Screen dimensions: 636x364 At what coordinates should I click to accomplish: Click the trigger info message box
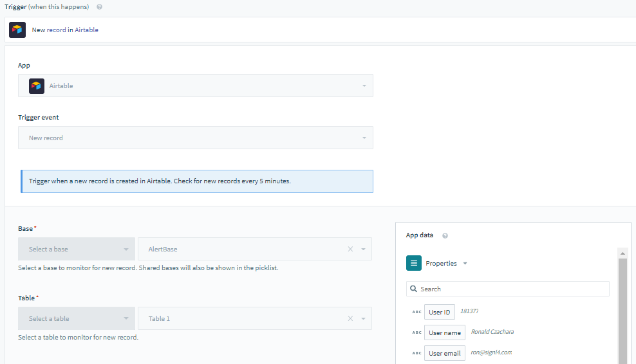[x=197, y=181]
